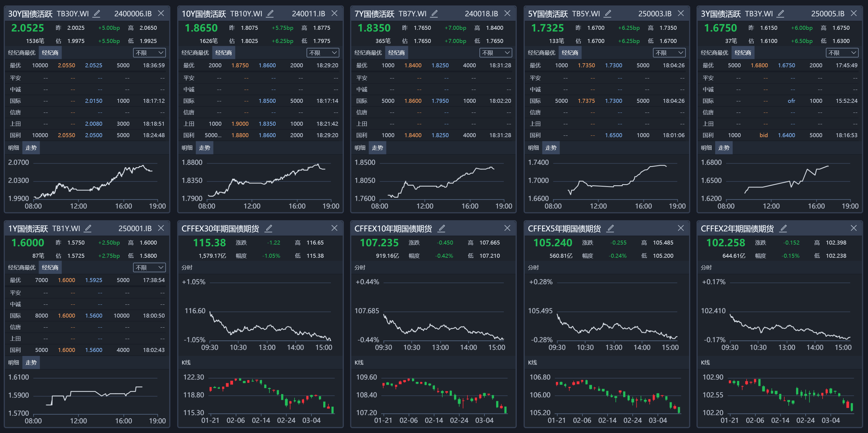Switch 1Y panel to 经纪商最优 view

click(x=21, y=267)
